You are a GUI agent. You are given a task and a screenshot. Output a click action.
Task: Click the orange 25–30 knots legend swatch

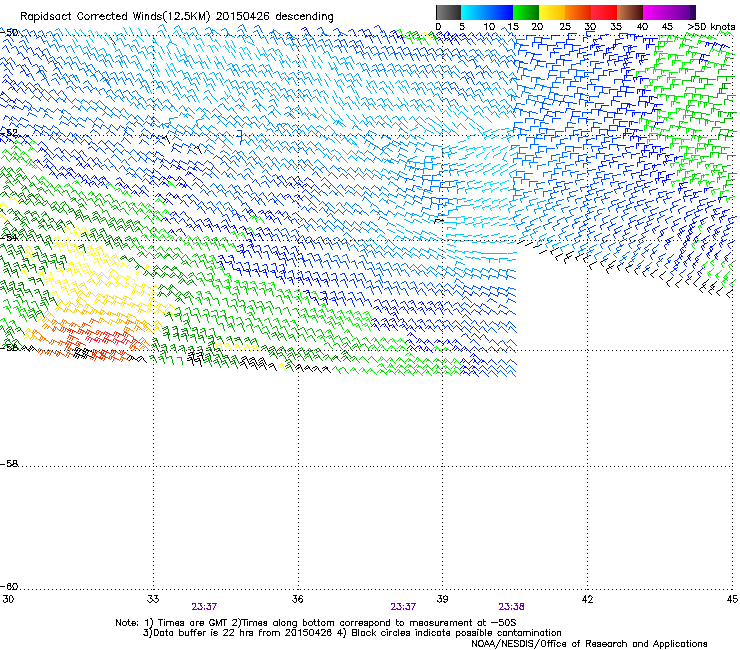578,12
